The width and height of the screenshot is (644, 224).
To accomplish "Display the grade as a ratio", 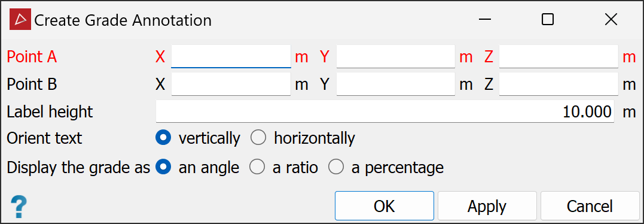I will (258, 167).
